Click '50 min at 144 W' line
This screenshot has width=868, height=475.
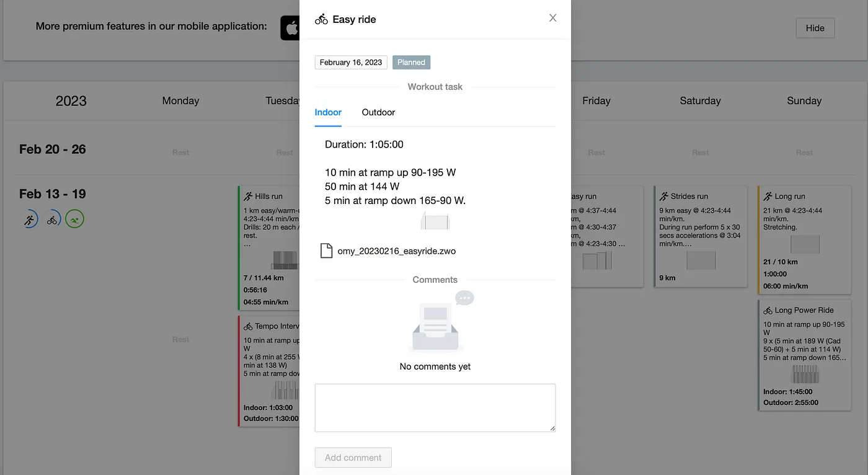[362, 187]
